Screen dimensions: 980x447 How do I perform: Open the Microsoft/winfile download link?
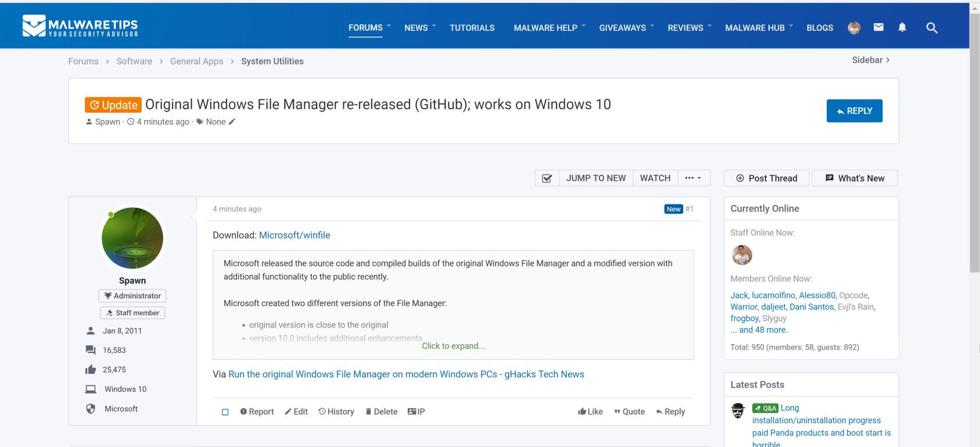pos(295,235)
